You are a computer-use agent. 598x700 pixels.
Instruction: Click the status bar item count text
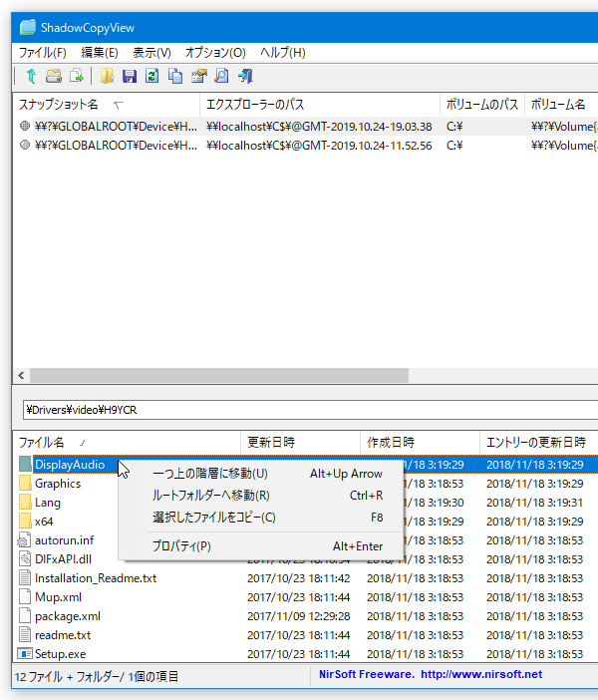[x=97, y=676]
